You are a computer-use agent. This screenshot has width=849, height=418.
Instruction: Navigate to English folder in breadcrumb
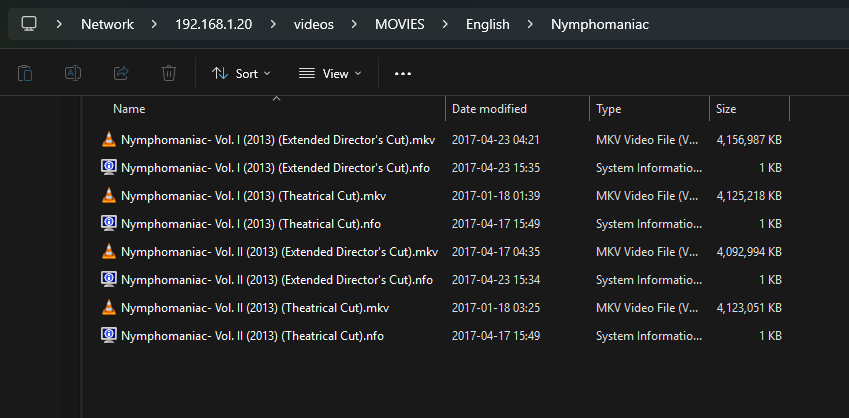tap(487, 24)
